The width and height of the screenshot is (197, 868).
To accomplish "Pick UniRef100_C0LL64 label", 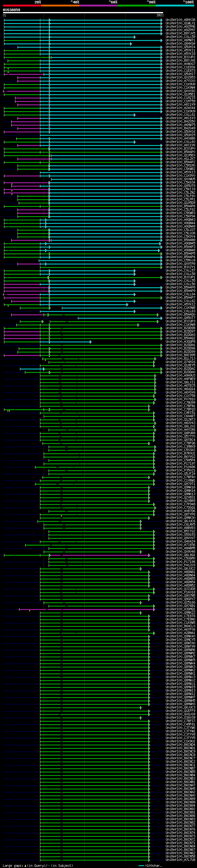I will tap(180, 294).
